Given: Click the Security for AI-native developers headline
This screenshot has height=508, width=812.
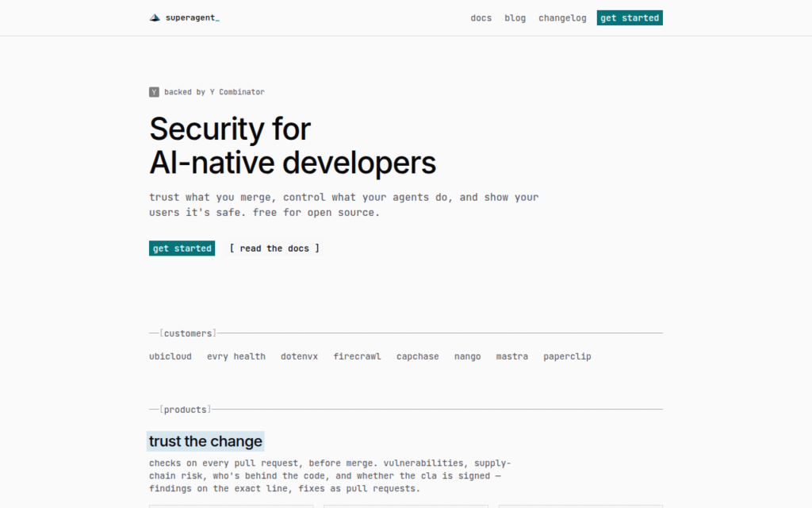Looking at the screenshot, I should pyautogui.click(x=293, y=145).
